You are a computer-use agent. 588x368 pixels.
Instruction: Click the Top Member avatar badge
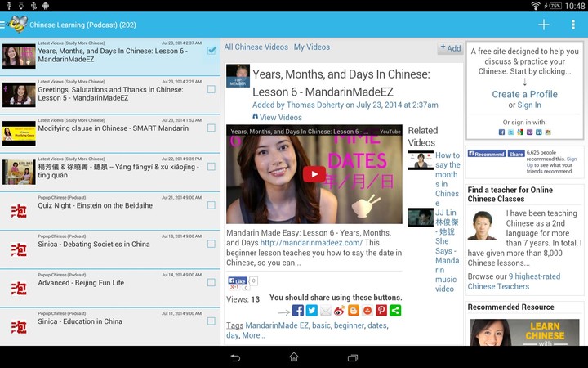(x=238, y=76)
